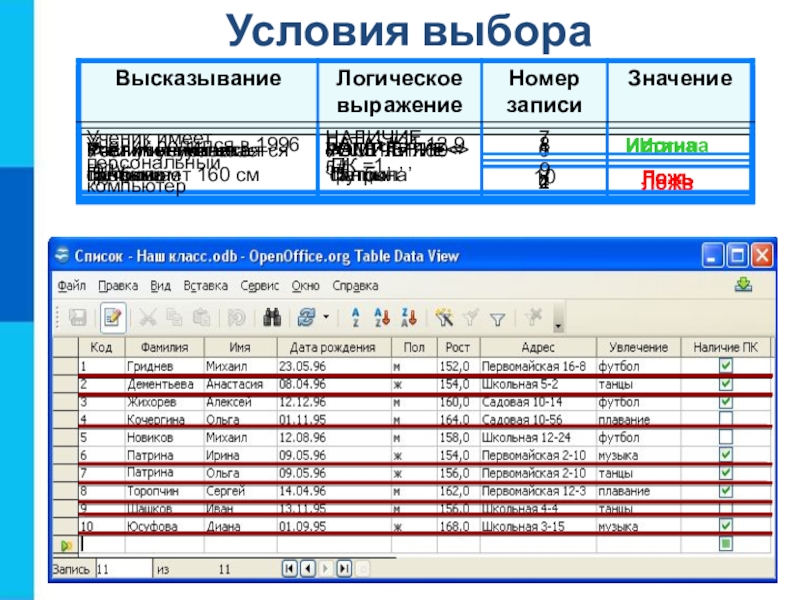Image resolution: width=800 pixels, height=600 pixels.
Task: Toggle Наличие ПК checkbox for Гриднев
Action: (x=726, y=366)
